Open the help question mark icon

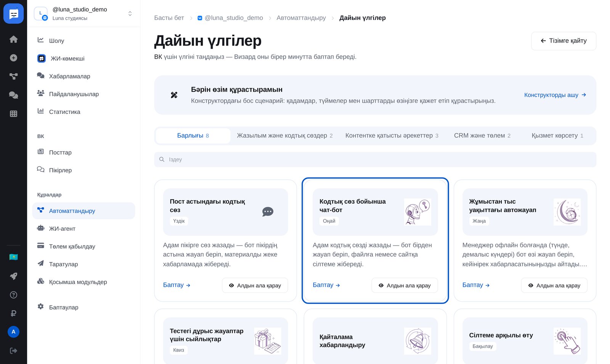click(x=13, y=295)
